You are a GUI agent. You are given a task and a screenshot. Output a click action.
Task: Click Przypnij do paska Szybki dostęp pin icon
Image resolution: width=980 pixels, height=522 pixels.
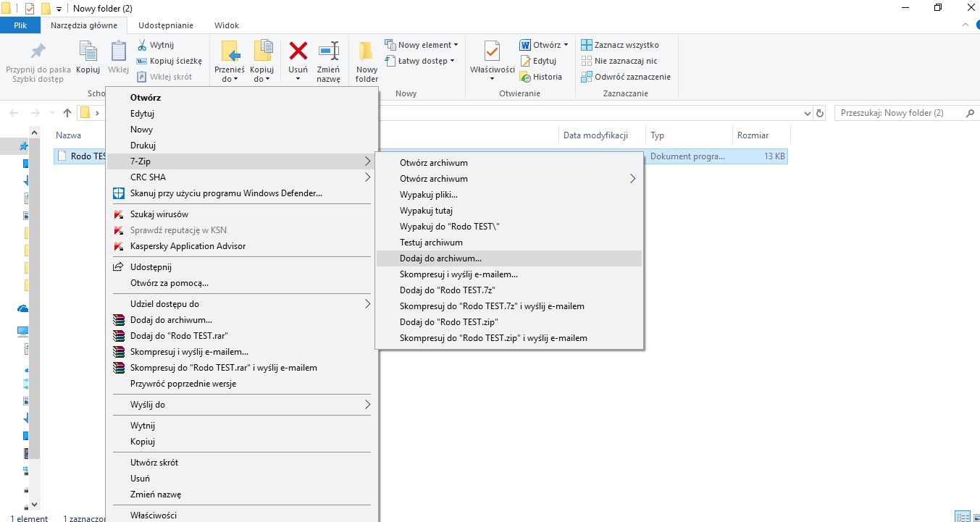[x=38, y=51]
